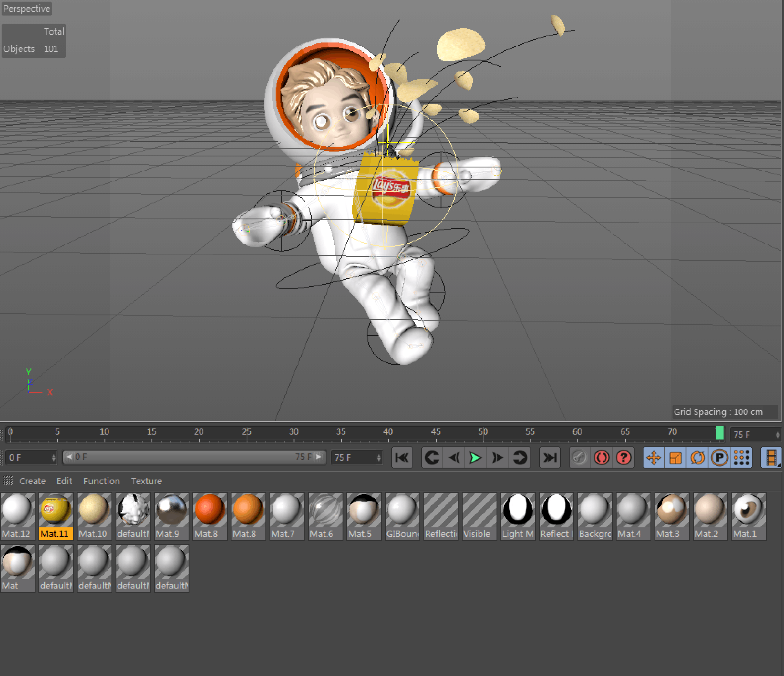Image resolution: width=784 pixels, height=676 pixels.
Task: Toggle Rotation keyframe recording icon
Action: (698, 457)
